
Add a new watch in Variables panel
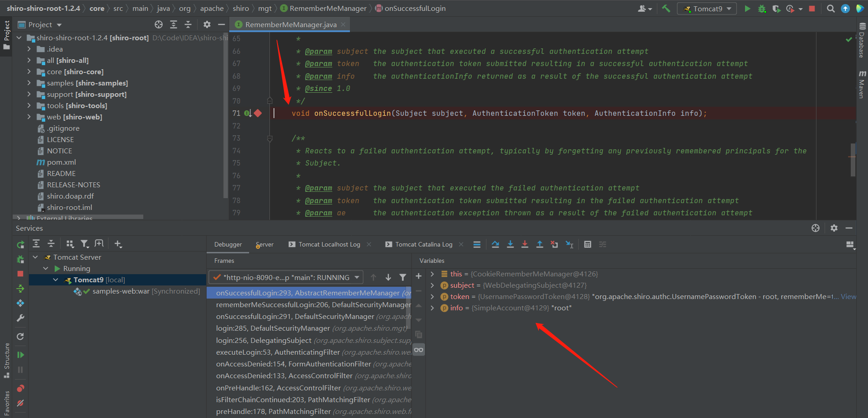pyautogui.click(x=419, y=276)
